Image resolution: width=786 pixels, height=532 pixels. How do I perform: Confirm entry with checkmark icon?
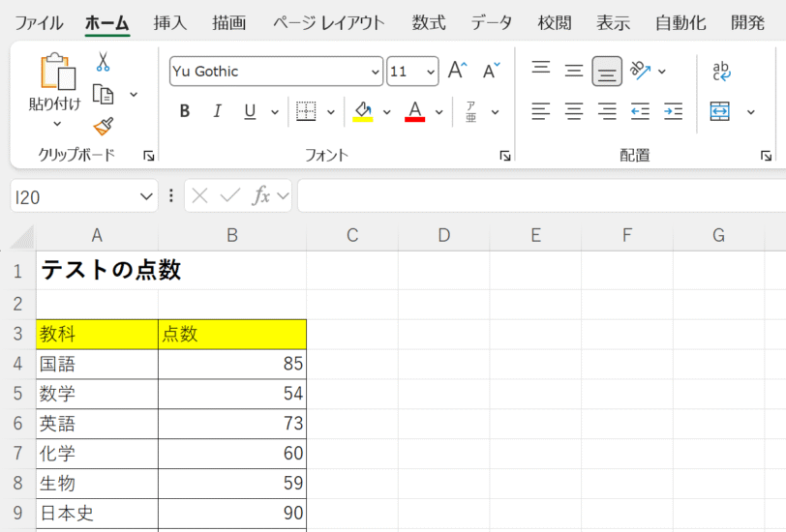coord(230,195)
